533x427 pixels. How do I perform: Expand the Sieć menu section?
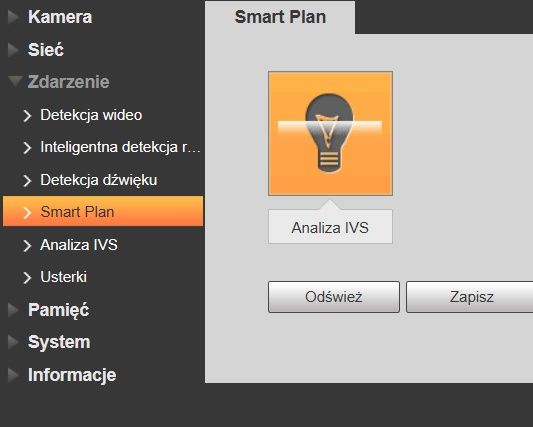click(x=46, y=50)
